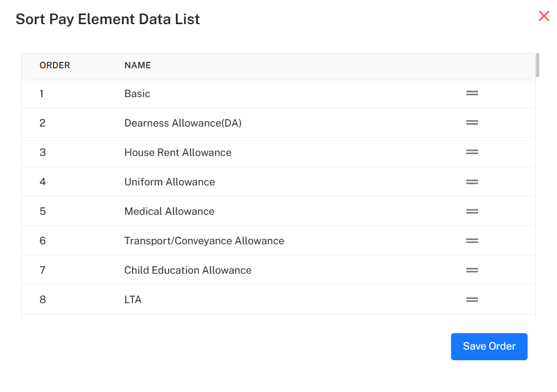Click Medical Allowance reorder handle icon
This screenshot has width=557, height=392.
click(x=472, y=211)
